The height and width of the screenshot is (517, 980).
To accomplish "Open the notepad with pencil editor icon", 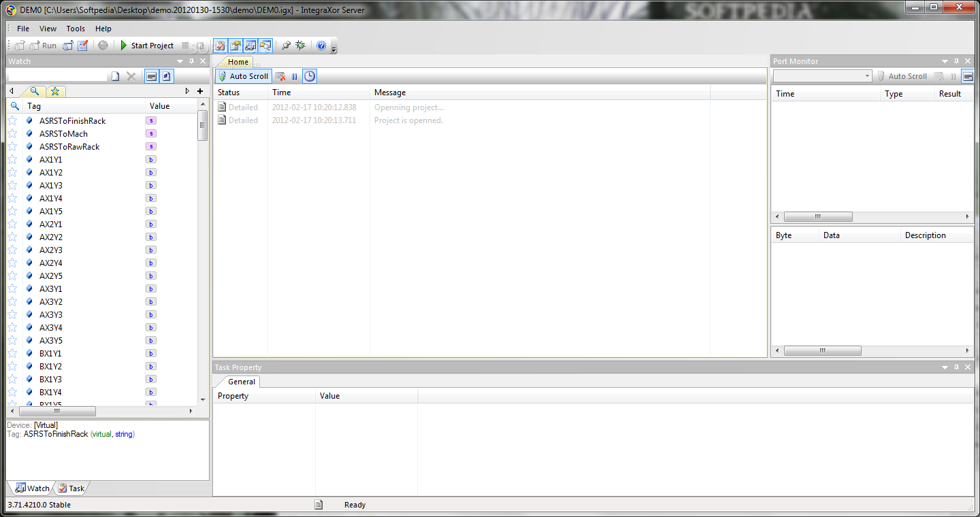I will [x=83, y=46].
